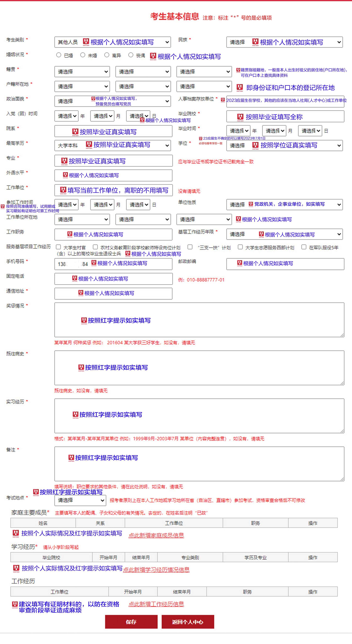The height and width of the screenshot is (644, 352).
Task: Open second 工作单位所在地 dropdown
Action: [143, 219]
